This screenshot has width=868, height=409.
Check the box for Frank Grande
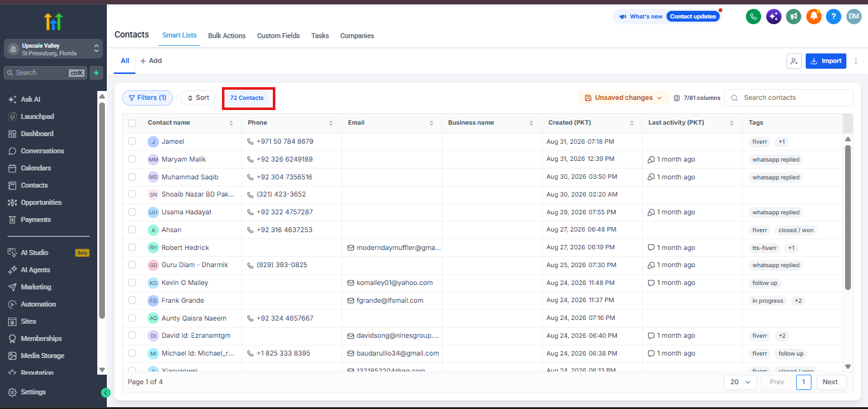coord(132,300)
